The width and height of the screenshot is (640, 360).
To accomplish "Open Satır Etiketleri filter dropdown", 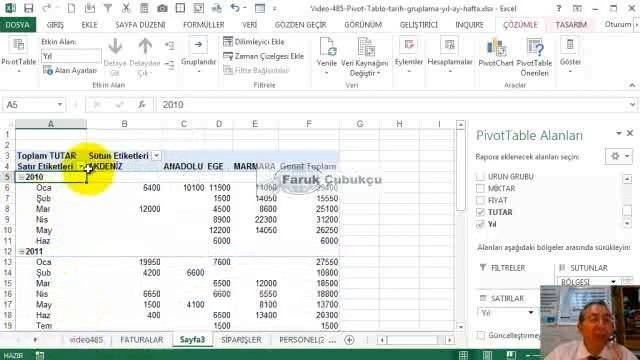I will pos(81,167).
